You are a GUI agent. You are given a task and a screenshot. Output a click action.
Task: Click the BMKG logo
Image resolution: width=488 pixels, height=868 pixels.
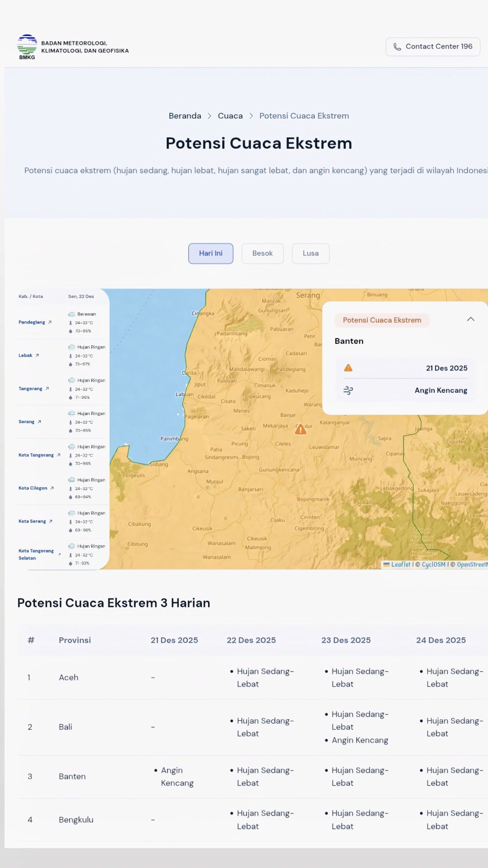click(x=27, y=47)
